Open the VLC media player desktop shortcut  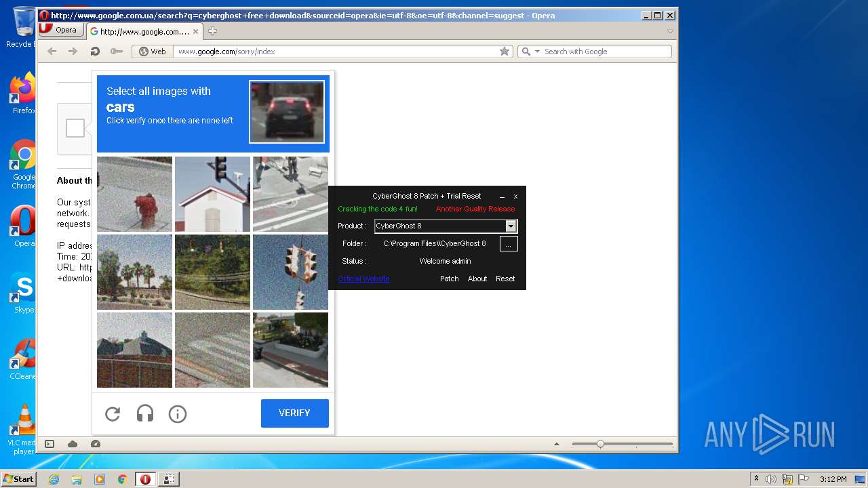pyautogui.click(x=23, y=430)
